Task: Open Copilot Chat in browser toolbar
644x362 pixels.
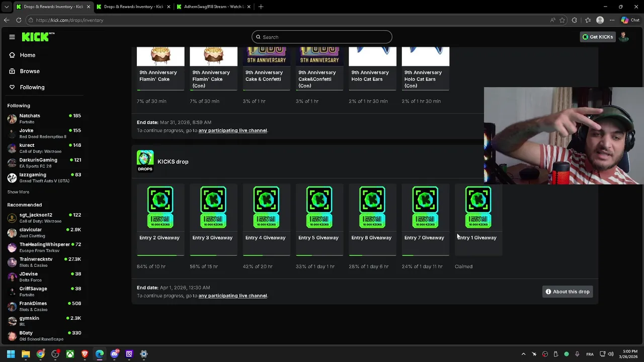Action: 629,20
